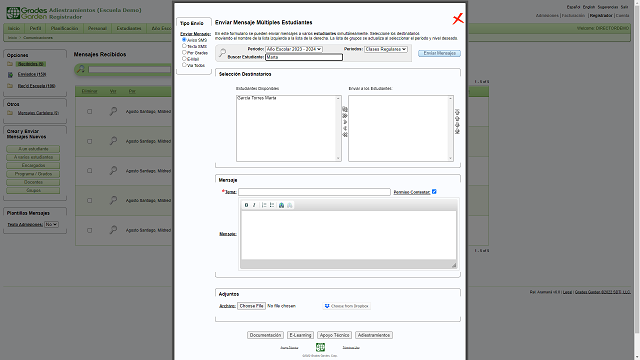Click the A un estudiante button

pyautogui.click(x=33, y=149)
